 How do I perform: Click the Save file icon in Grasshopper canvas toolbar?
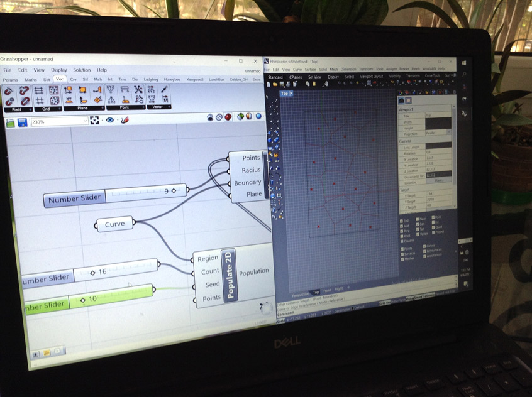tap(23, 122)
